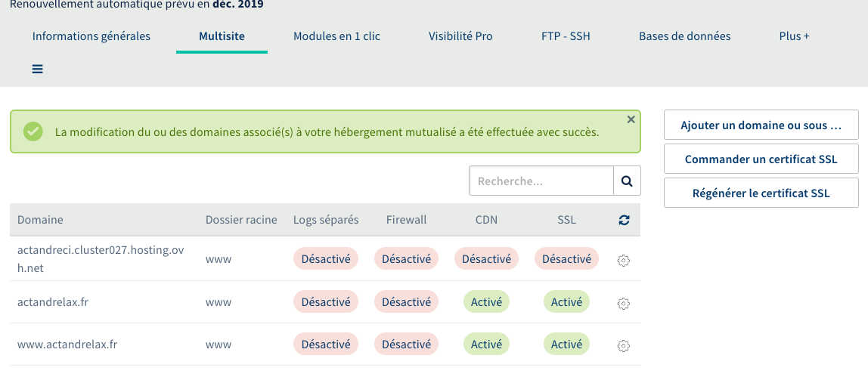Click Commander un certificat SSL button
The image size is (868, 377).
click(x=761, y=159)
